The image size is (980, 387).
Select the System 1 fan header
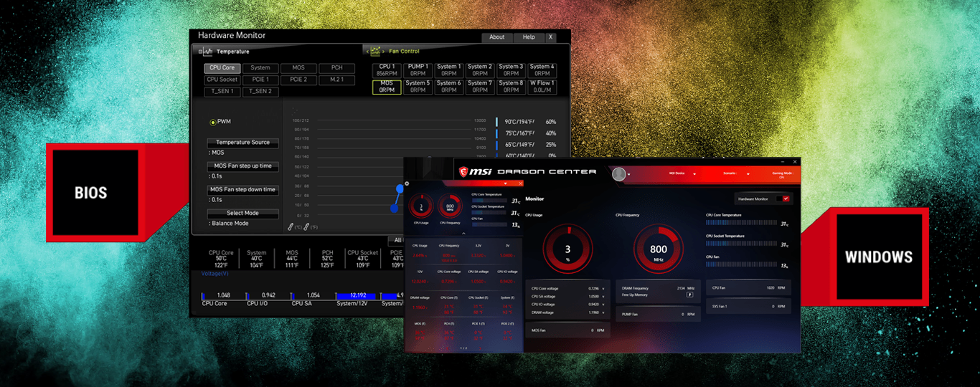pyautogui.click(x=449, y=70)
